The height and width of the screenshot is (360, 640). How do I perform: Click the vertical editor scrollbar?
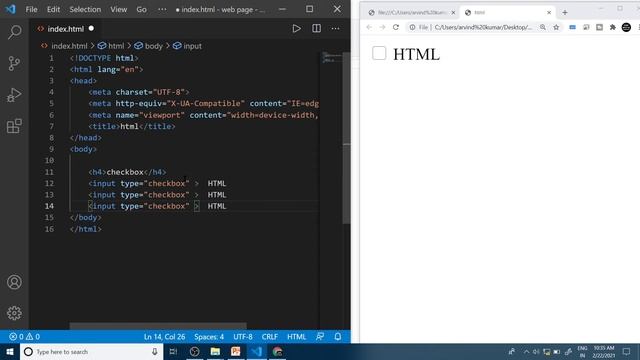click(x=347, y=138)
